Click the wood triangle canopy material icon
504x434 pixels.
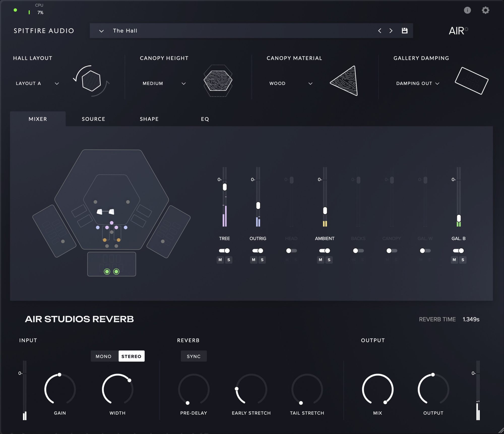(x=346, y=81)
